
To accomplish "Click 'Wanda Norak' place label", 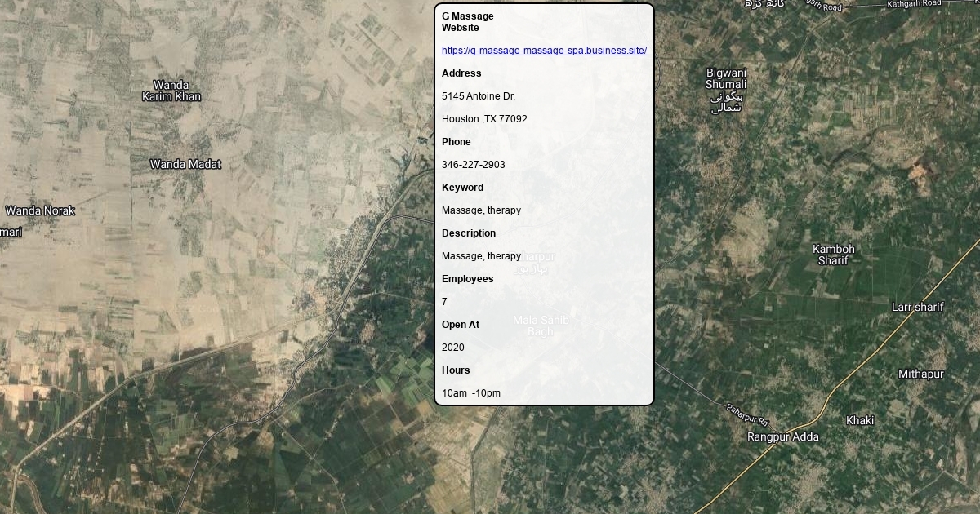I will coord(40,210).
